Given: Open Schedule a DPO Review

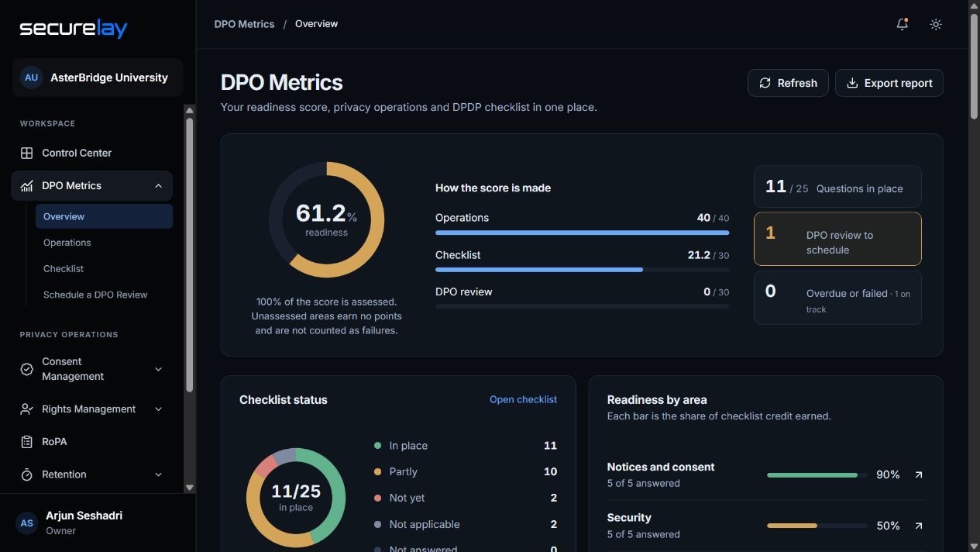Looking at the screenshot, I should (104, 295).
